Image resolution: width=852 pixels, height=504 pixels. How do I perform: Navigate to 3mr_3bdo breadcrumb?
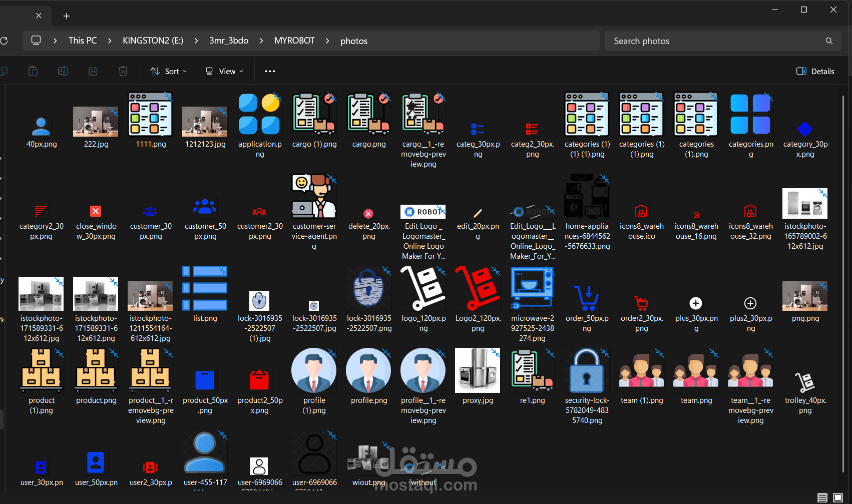coord(229,41)
